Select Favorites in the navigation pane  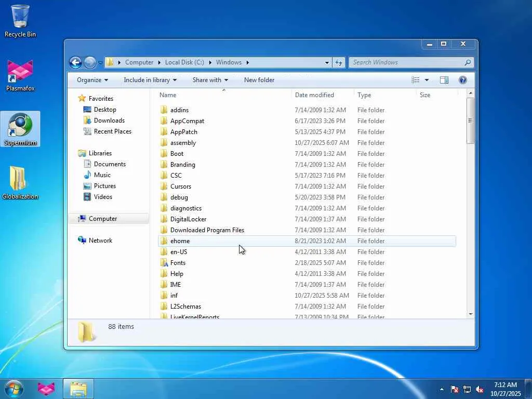[x=101, y=99]
